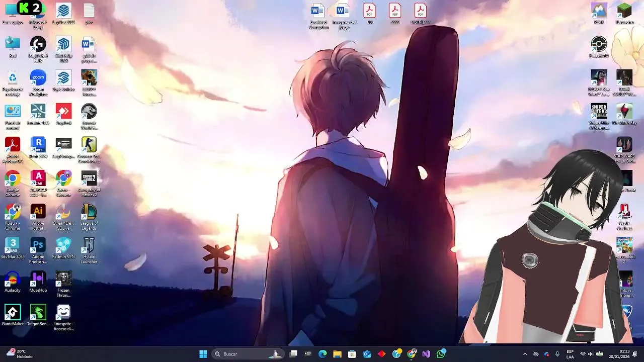Viewport: 644px width, 362px height.
Task: Launch PokeMMO desktop shortcut
Action: point(599,47)
